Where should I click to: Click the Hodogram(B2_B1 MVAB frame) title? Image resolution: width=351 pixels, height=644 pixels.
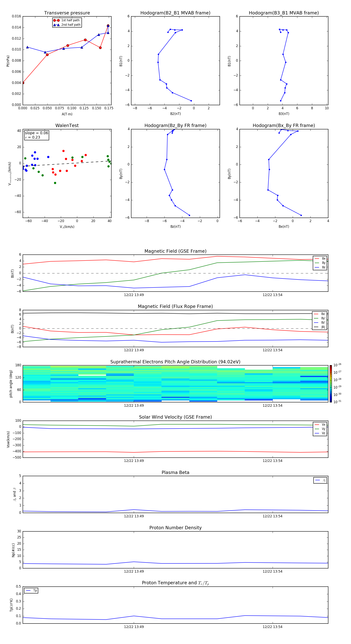(x=175, y=13)
